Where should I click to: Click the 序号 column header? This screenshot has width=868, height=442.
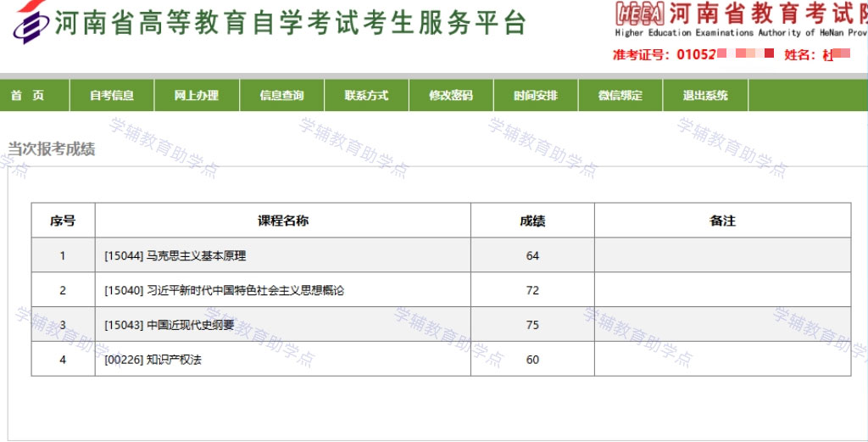click(x=63, y=221)
